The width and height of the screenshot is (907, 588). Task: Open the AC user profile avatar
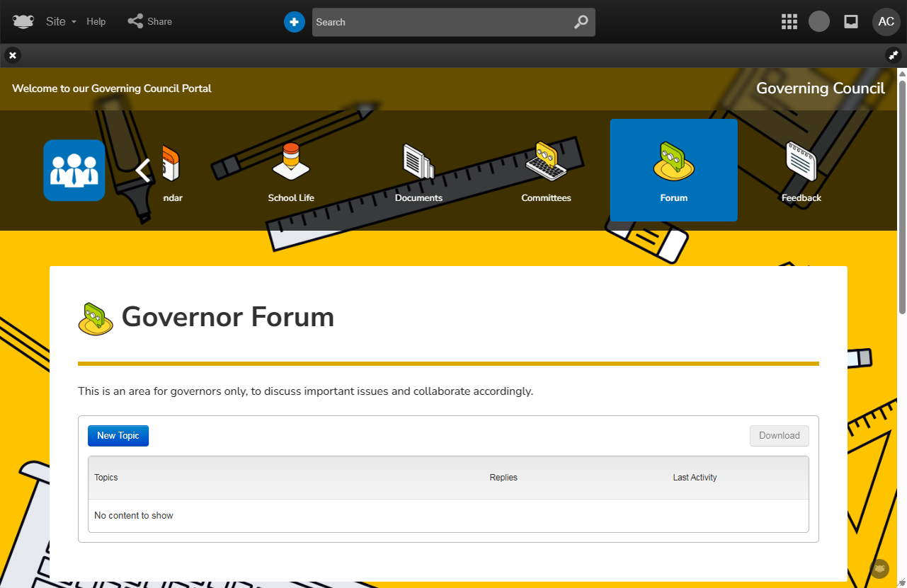click(886, 21)
